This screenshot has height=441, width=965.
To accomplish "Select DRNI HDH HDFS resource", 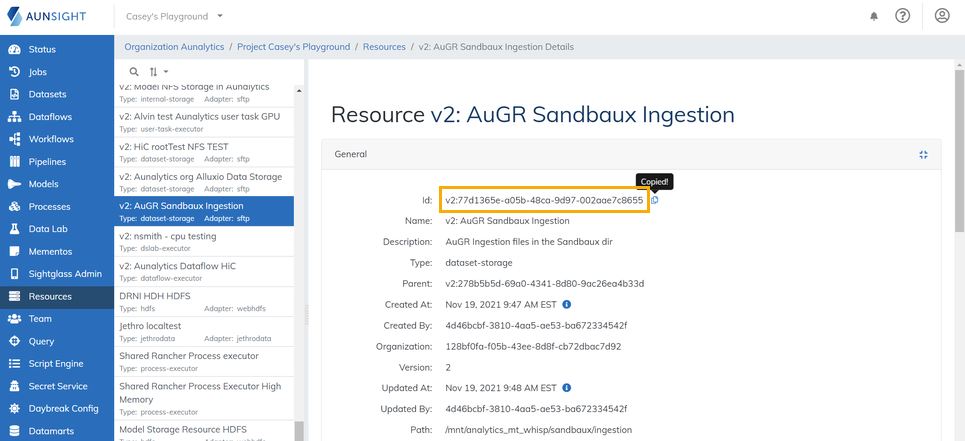I will coord(204,301).
